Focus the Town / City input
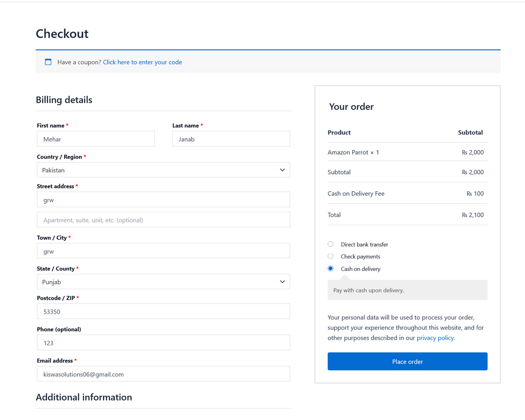Viewport: 525px width, 420px height. tap(163, 251)
